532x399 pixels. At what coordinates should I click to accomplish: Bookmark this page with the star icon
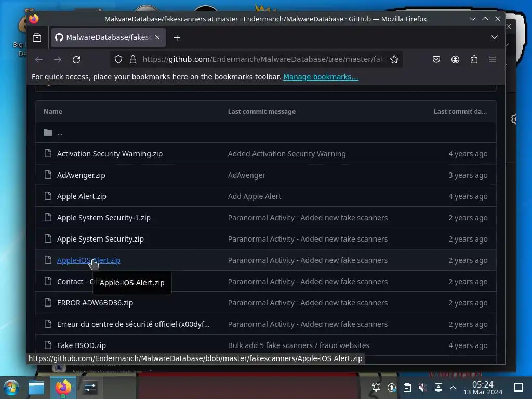coord(394,59)
